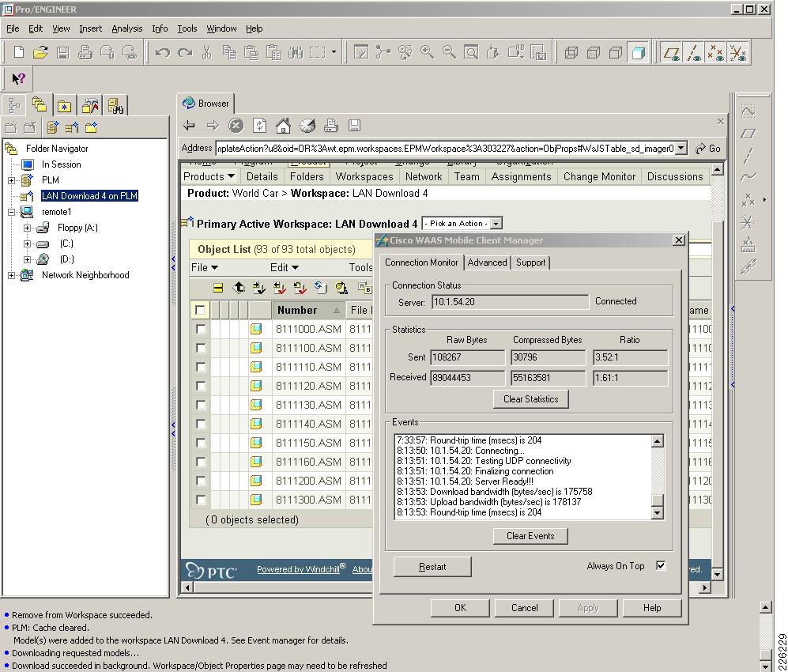Follow the Powered by Windchill link
The image size is (788, 672).
point(300,569)
